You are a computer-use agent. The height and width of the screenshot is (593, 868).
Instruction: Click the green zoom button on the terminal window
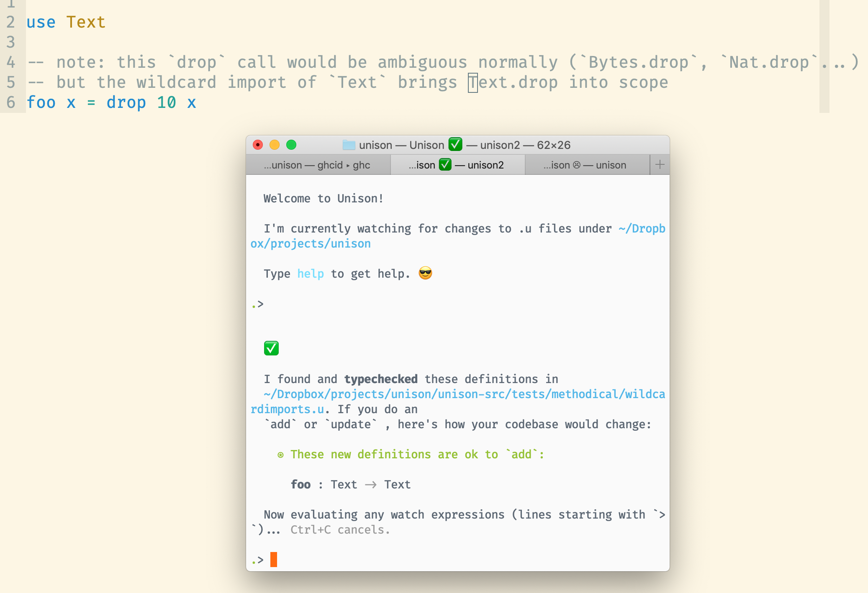pos(292,145)
